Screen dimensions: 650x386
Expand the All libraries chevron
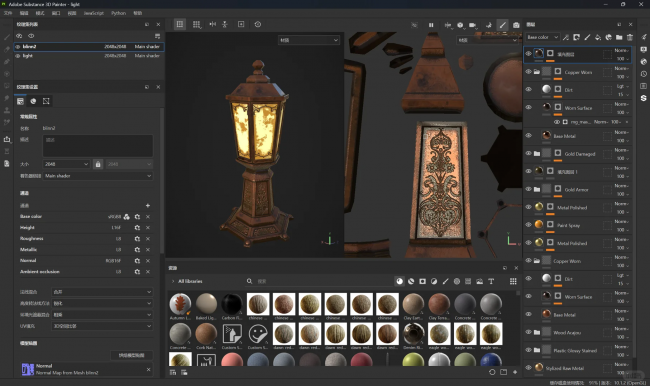(173, 281)
